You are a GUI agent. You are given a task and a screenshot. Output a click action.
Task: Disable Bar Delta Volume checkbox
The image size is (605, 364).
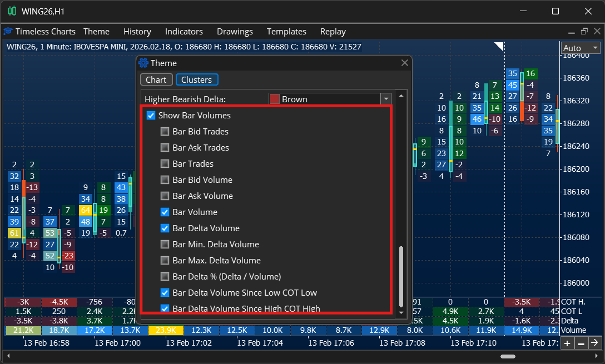(x=165, y=228)
